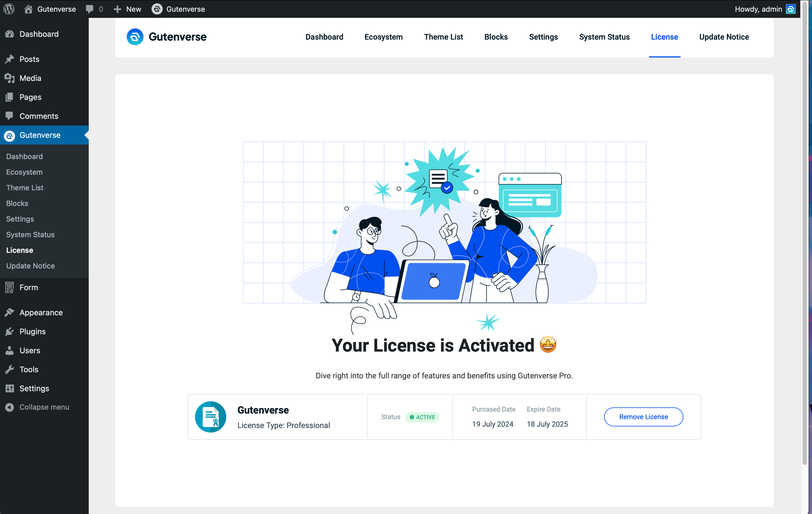Open the Media sidebar menu
This screenshot has width=812, height=514.
(x=30, y=78)
